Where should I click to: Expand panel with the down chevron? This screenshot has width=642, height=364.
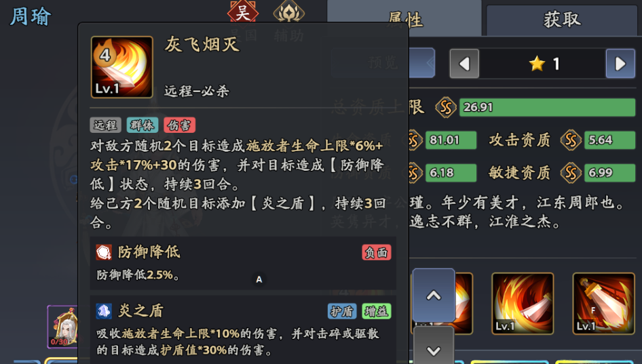point(434,346)
